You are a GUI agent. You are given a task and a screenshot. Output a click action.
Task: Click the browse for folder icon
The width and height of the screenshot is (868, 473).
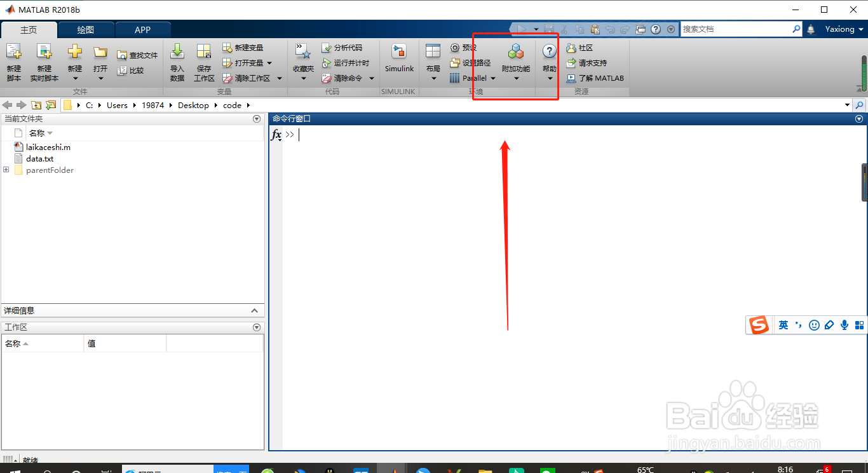pos(51,105)
